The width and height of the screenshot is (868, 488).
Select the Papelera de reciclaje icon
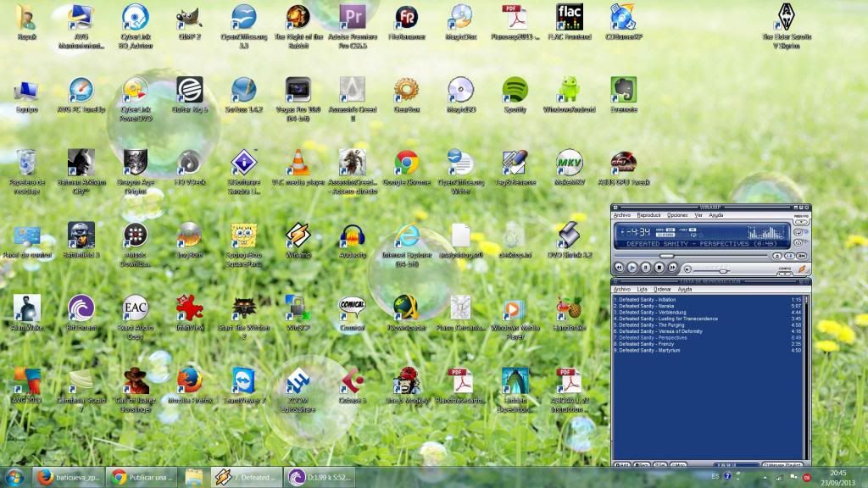(26, 171)
